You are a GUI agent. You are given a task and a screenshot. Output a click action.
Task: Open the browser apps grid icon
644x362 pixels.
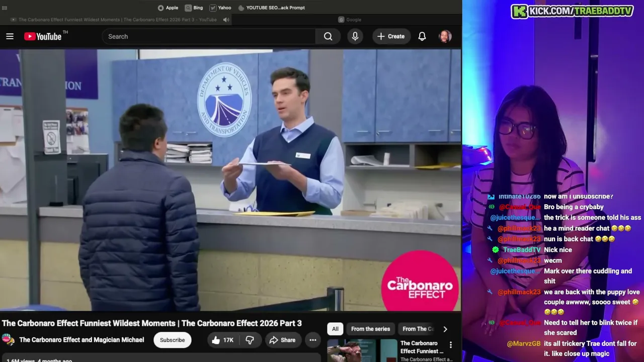(5, 8)
